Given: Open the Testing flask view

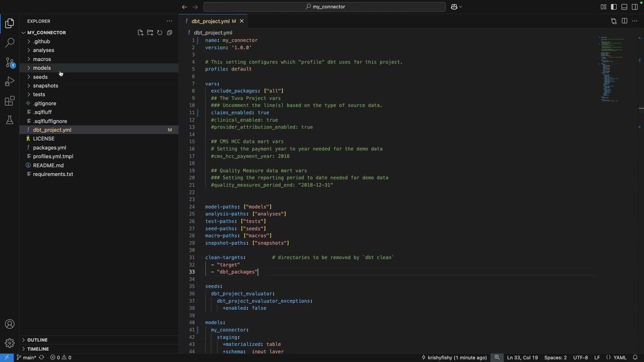Looking at the screenshot, I should tap(10, 120).
